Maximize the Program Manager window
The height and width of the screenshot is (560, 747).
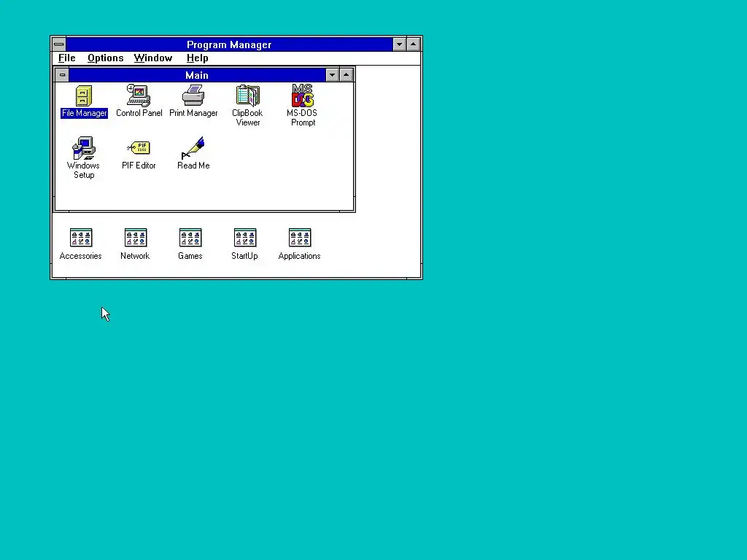point(414,44)
